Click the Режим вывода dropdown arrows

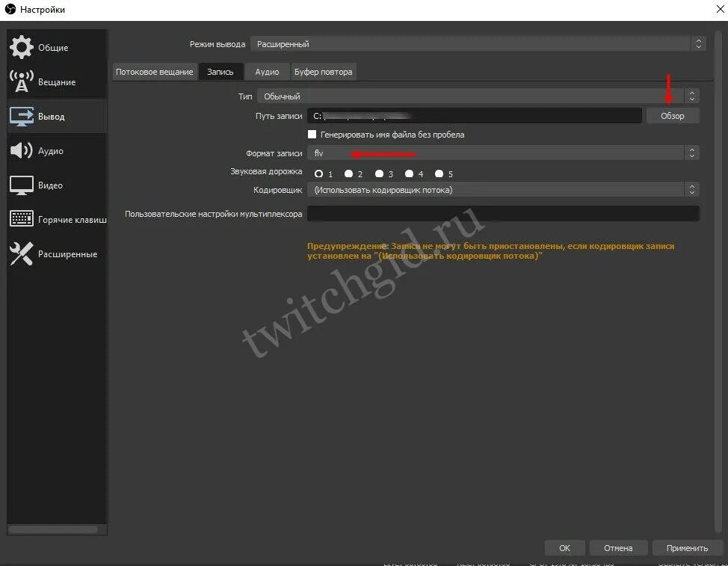[698, 43]
